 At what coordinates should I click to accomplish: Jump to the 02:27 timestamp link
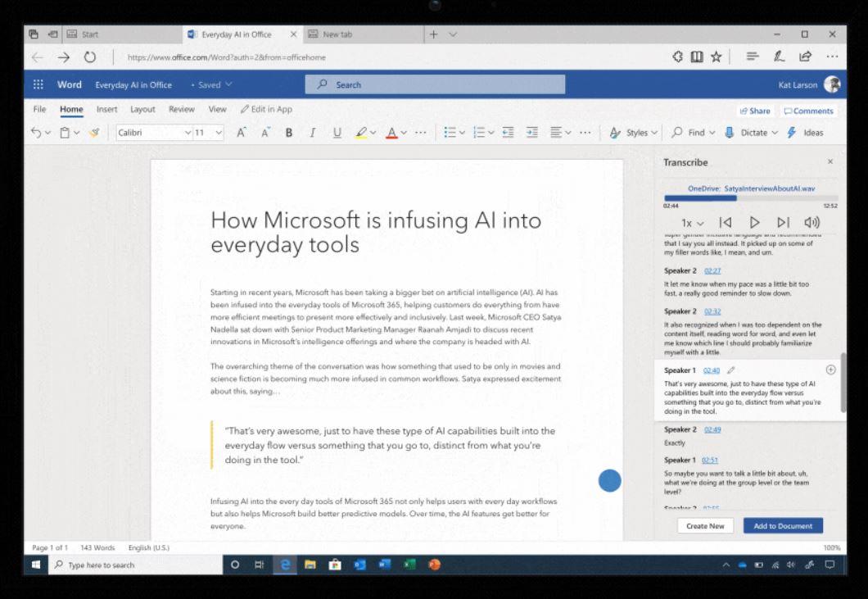point(712,270)
